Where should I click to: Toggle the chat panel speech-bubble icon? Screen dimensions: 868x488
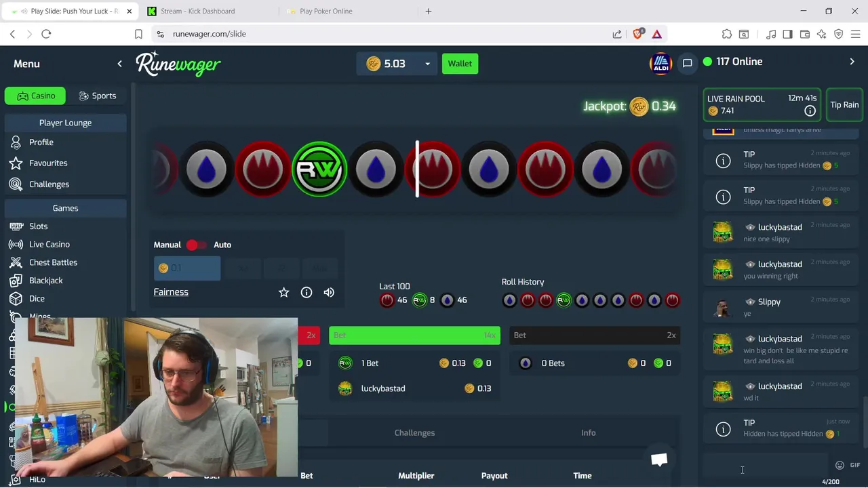tap(687, 63)
